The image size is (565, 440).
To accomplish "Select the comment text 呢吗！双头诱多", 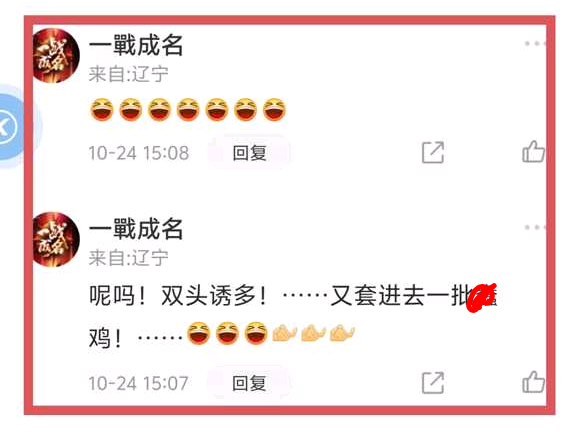I will 178,296.
